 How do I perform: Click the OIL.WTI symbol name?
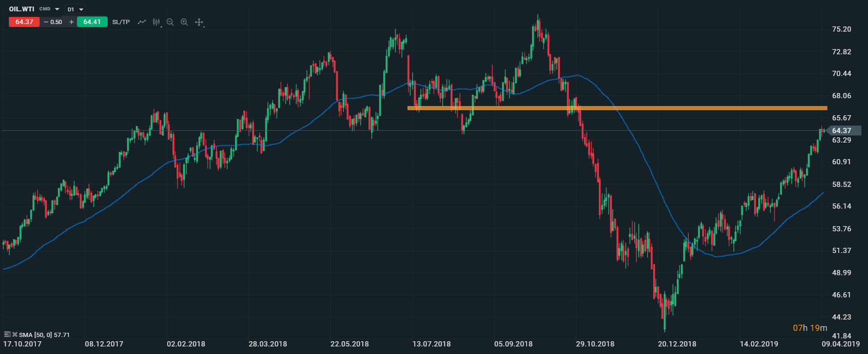22,9
